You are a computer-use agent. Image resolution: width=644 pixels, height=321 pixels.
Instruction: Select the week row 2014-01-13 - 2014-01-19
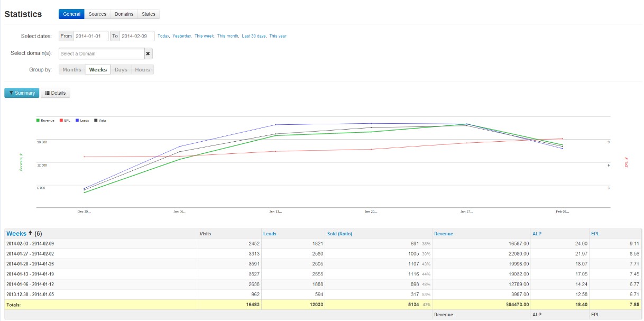tap(323, 274)
